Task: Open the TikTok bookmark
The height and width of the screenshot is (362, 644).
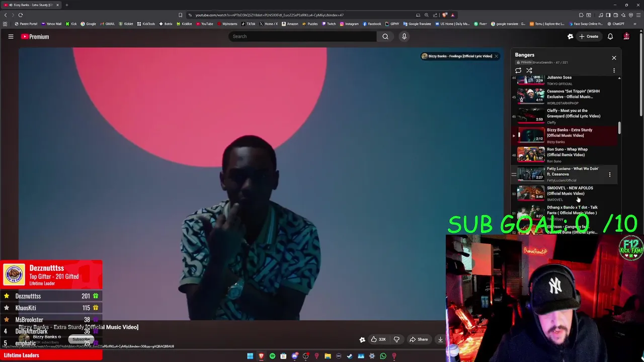Action: pyautogui.click(x=248, y=24)
